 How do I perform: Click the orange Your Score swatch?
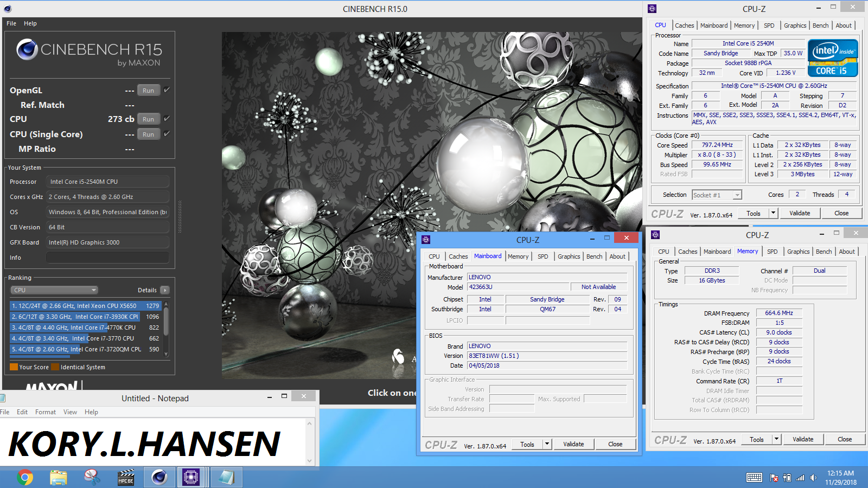[14, 367]
